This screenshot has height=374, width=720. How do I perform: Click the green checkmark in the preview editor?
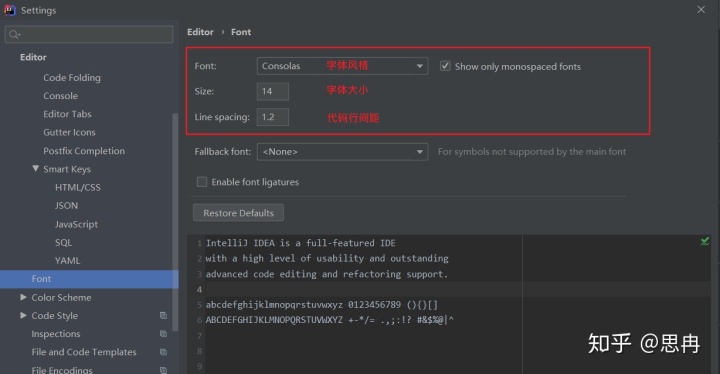[x=705, y=241]
